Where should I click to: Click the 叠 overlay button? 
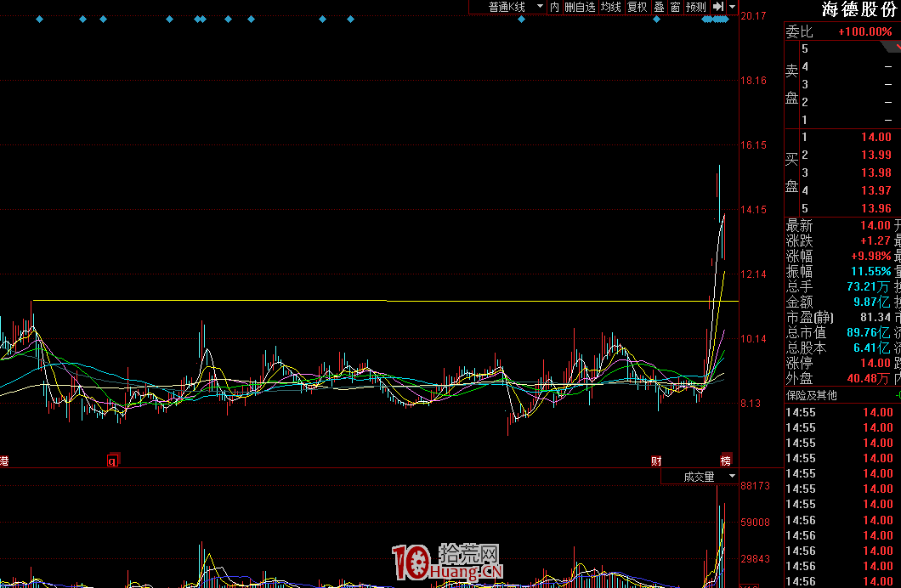pos(659,7)
